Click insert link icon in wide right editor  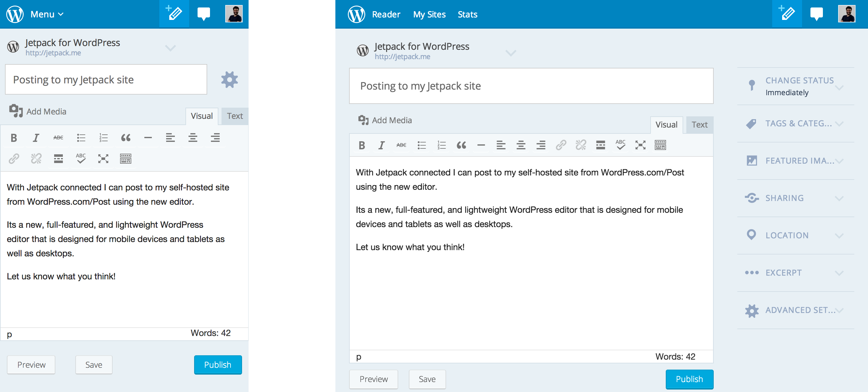coord(561,145)
